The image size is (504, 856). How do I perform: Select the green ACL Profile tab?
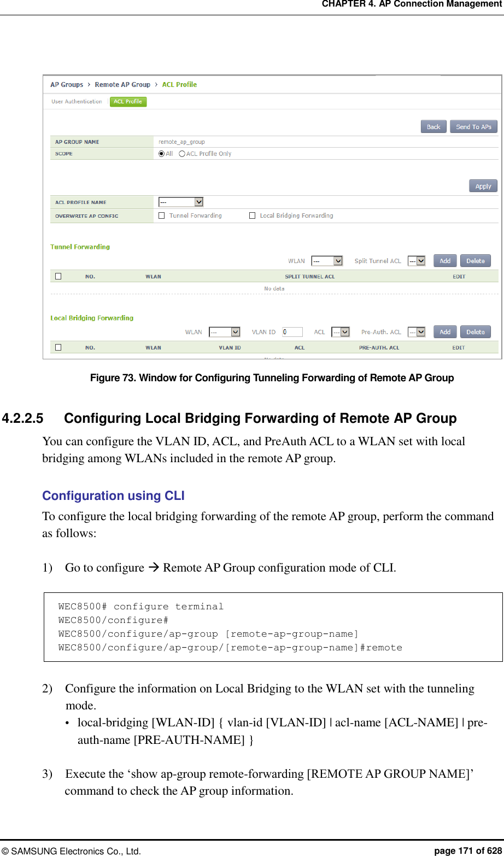[x=128, y=102]
